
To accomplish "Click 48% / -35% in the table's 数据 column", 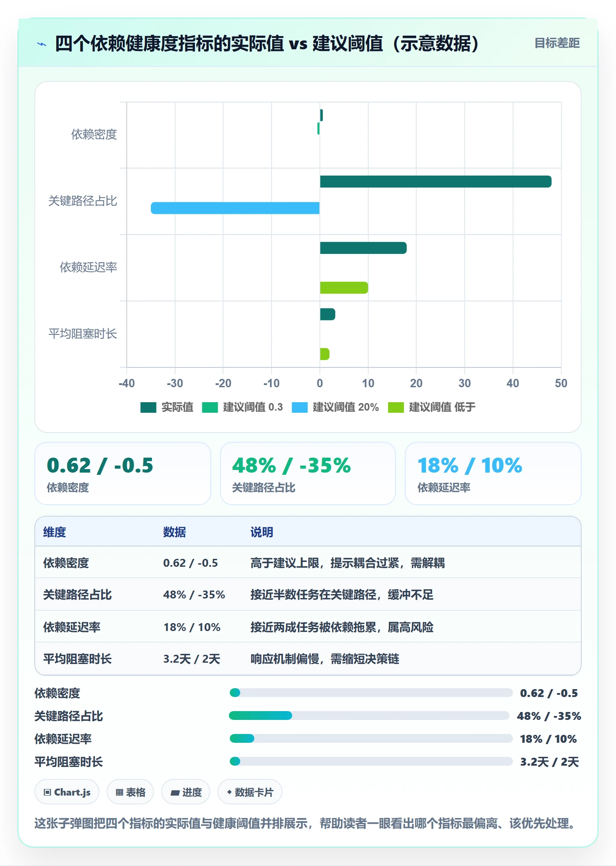I will pos(194,595).
